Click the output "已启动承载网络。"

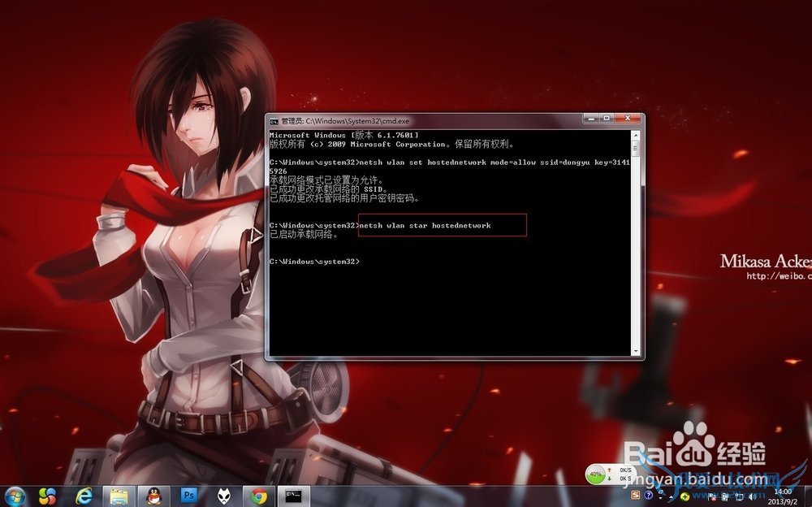click(x=304, y=234)
